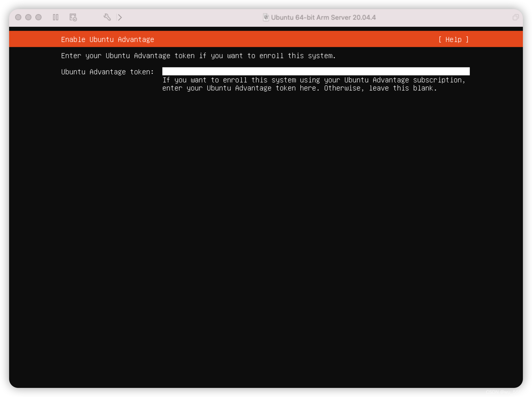This screenshot has width=532, height=397.
Task: Click the red close window button
Action: (x=18, y=17)
